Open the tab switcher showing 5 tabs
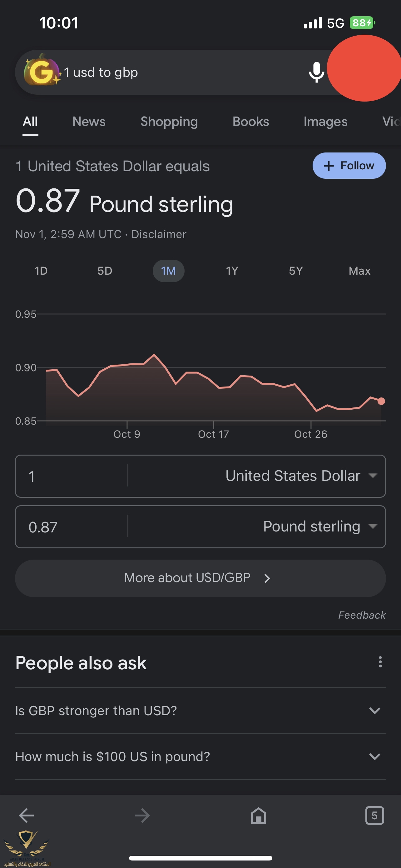The height and width of the screenshot is (868, 401). pyautogui.click(x=374, y=816)
